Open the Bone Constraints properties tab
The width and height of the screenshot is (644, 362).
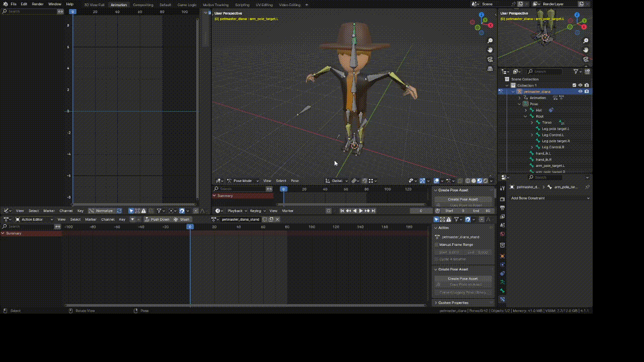click(502, 299)
